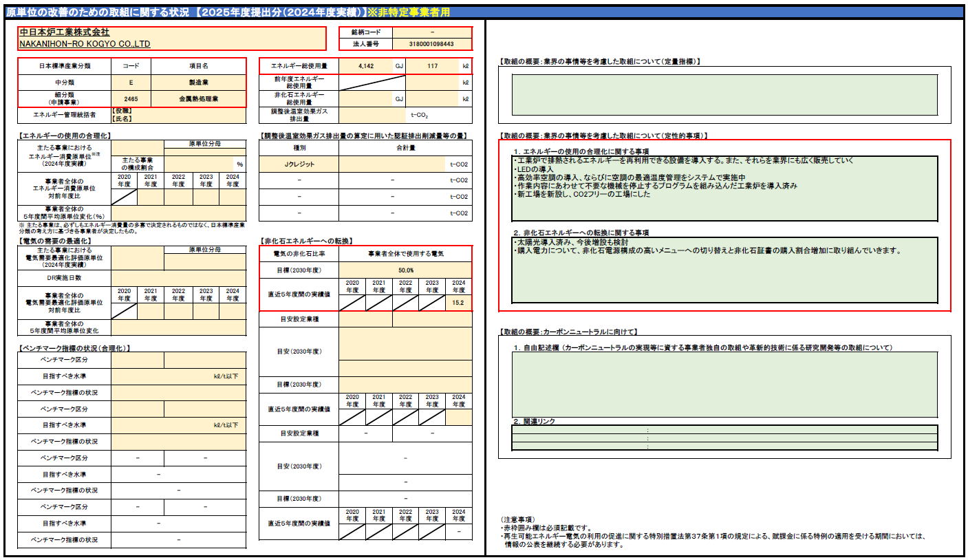Select the DR実施日数 input cell
The image size is (968, 560).
click(x=178, y=279)
